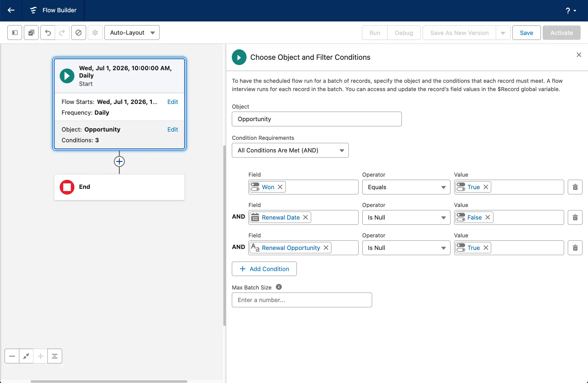Click the Run button

point(375,33)
